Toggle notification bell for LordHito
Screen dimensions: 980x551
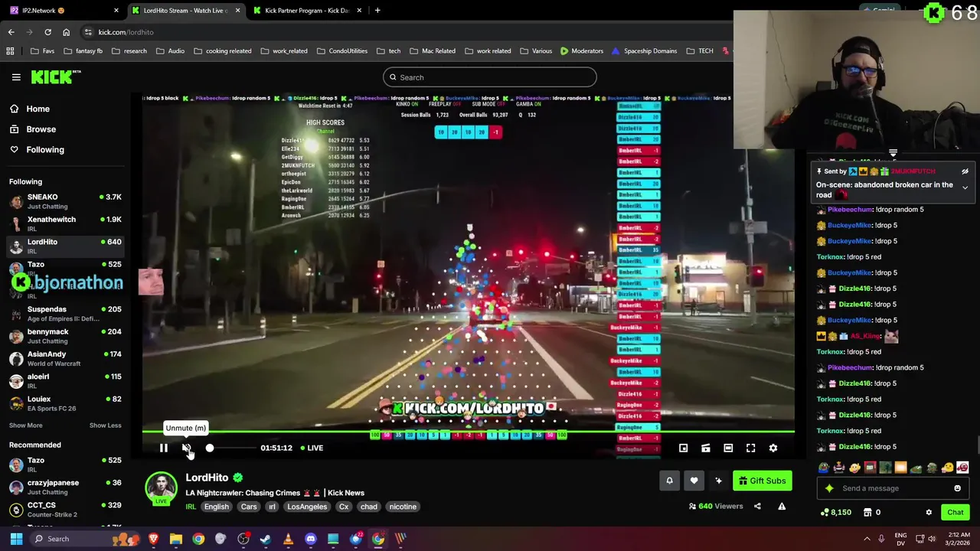pos(669,481)
